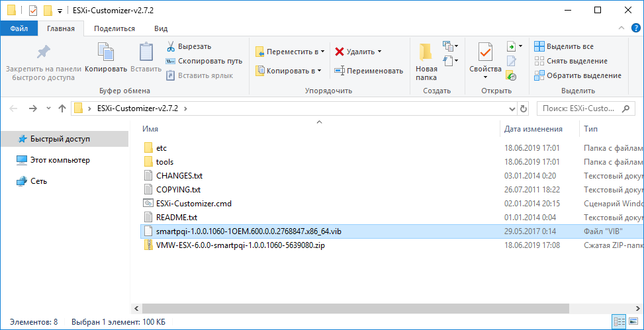Select the COPYING.txt file
This screenshot has width=644, height=330.
pyautogui.click(x=178, y=190)
